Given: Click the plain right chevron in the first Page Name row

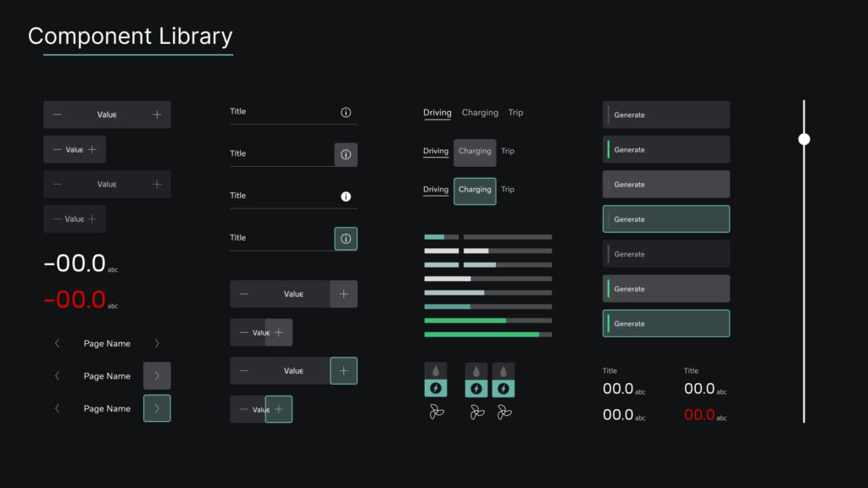Looking at the screenshot, I should 157,343.
